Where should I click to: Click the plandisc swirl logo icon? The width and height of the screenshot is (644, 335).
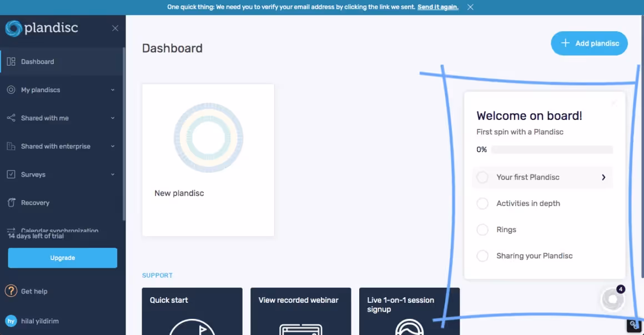click(x=13, y=28)
